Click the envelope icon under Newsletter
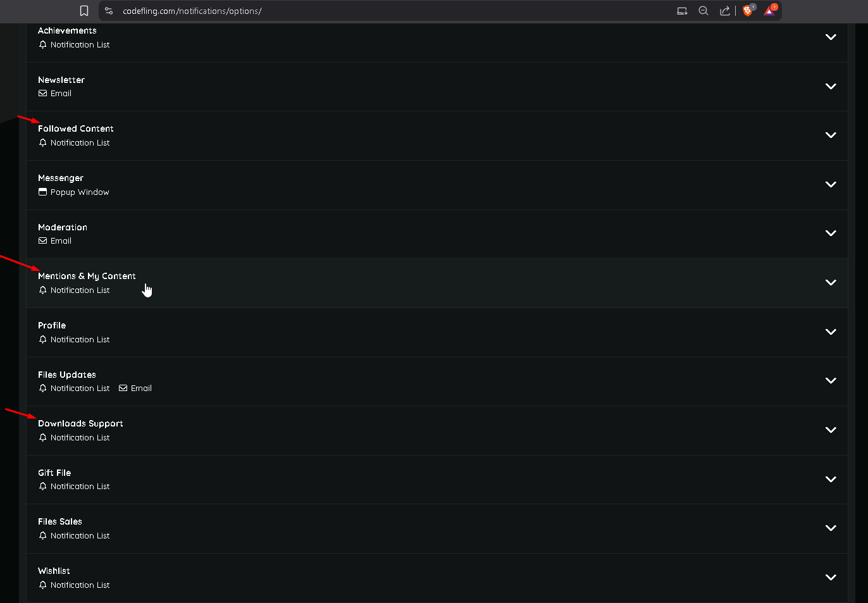 click(x=43, y=94)
